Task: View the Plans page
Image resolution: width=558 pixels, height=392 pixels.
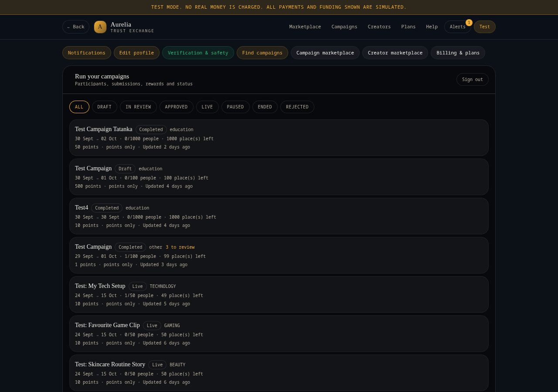Action: pyautogui.click(x=408, y=27)
